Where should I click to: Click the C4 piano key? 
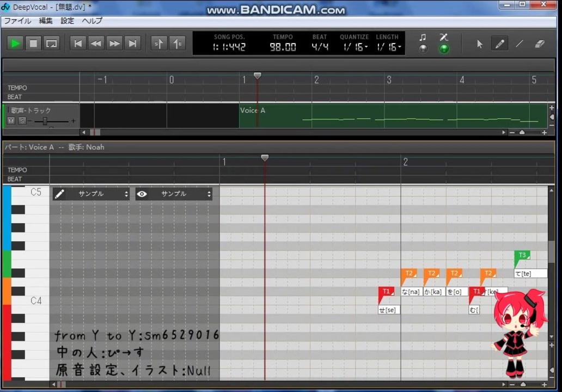point(30,301)
